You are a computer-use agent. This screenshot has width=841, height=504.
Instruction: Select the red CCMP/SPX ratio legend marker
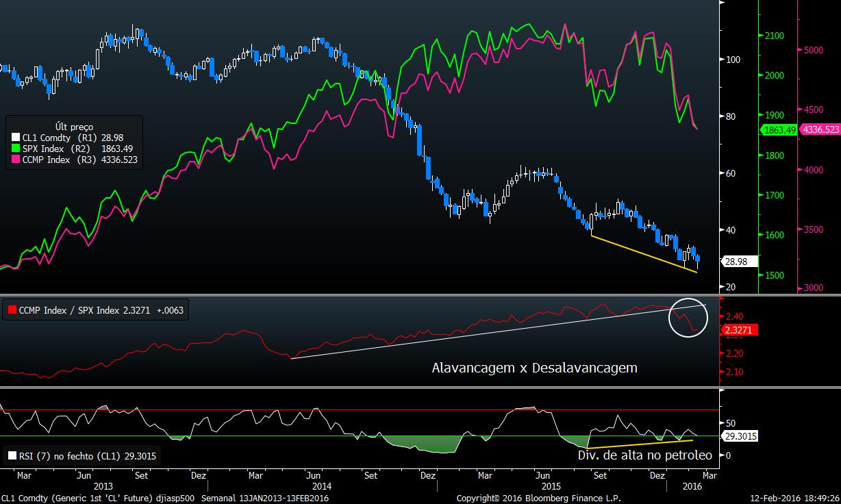click(10, 310)
